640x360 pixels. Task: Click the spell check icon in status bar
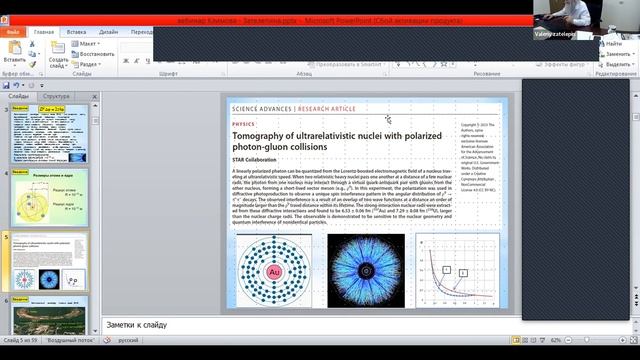pos(107,340)
